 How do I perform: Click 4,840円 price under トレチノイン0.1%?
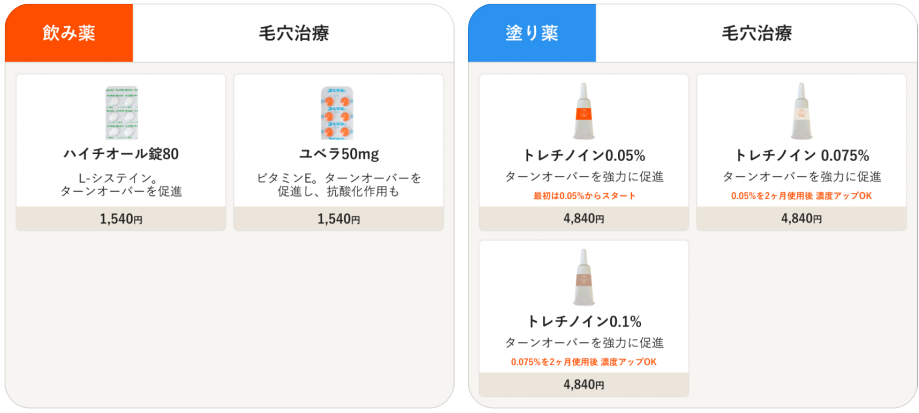(x=584, y=385)
